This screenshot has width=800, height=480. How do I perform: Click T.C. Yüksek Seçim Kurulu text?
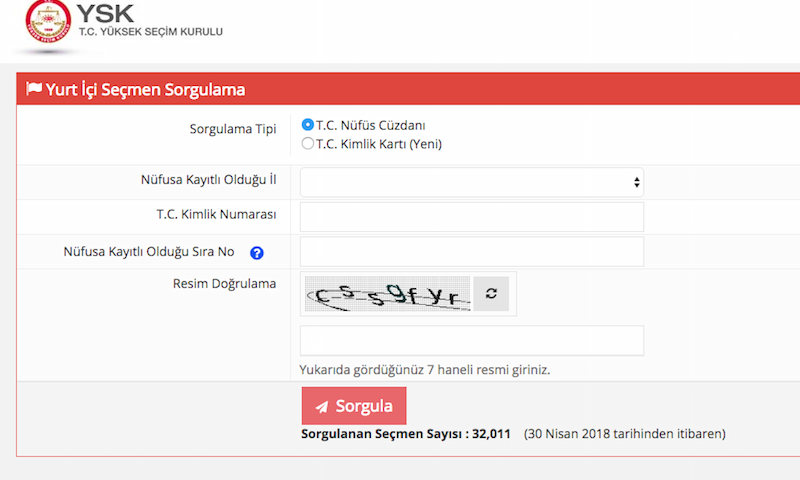151,32
